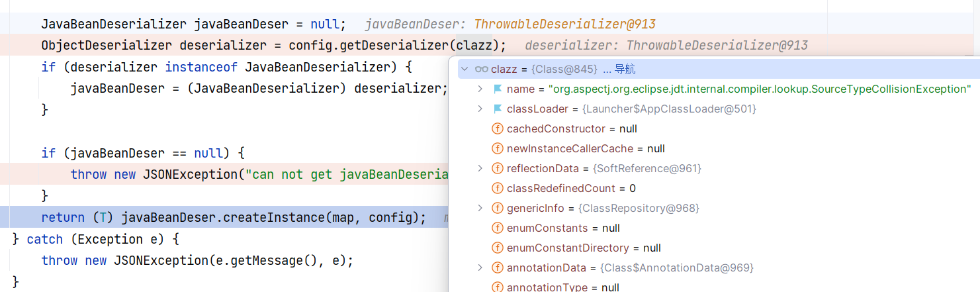The width and height of the screenshot is (980, 292).
Task: Expand the genericInfo ClassRepository node
Action: 480,209
